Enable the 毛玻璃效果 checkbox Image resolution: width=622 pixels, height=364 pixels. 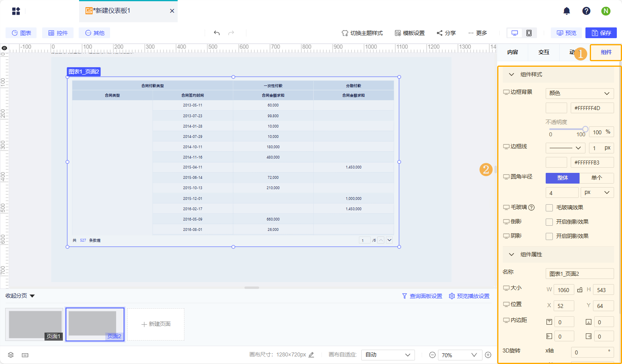pyautogui.click(x=549, y=208)
